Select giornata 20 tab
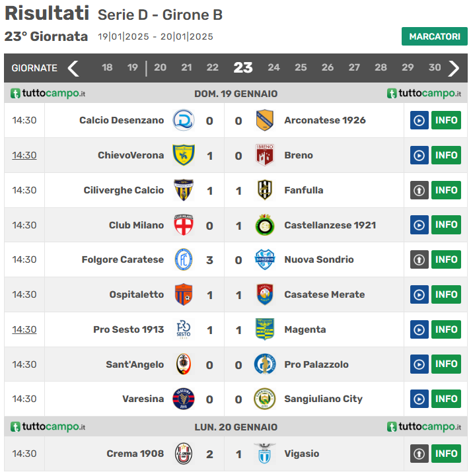 (x=160, y=67)
